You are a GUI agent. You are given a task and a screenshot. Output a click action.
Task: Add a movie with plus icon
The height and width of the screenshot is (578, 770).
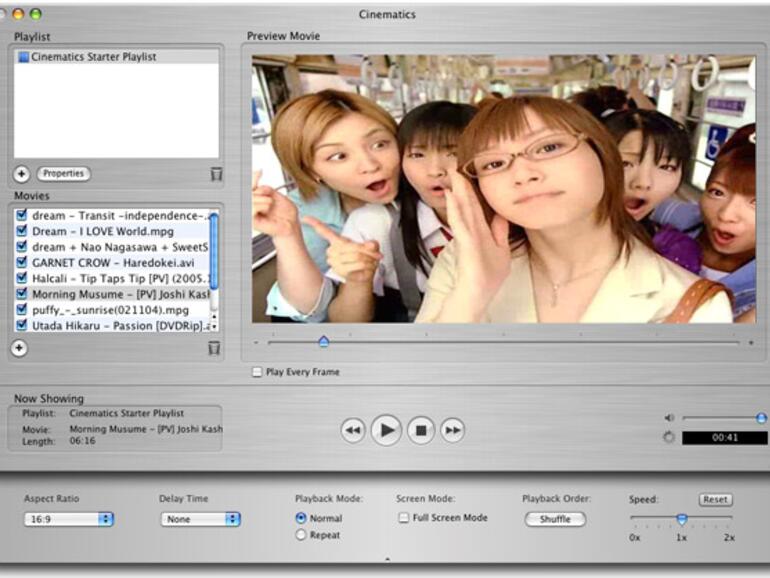click(19, 348)
